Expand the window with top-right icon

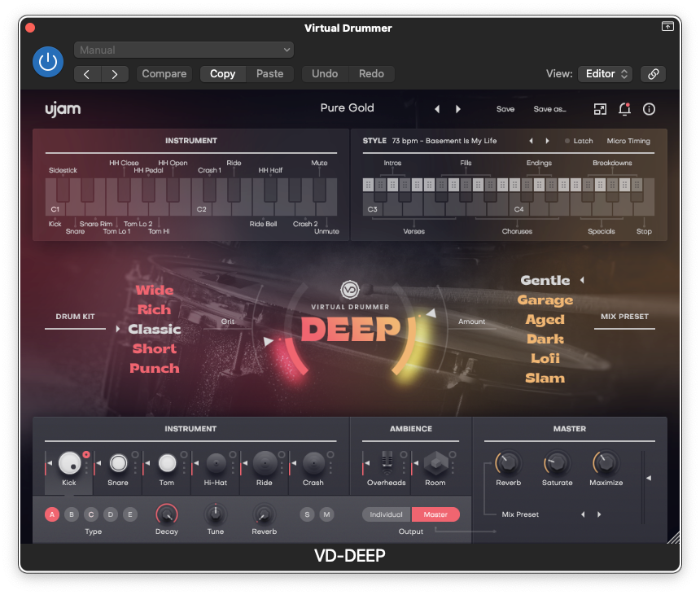point(667,26)
